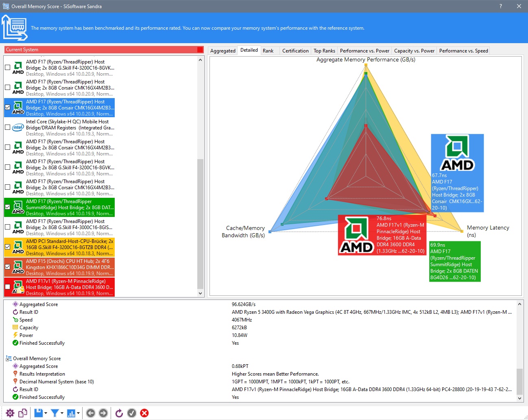
Task: Go forward with the right arrow button
Action: pyautogui.click(x=103, y=413)
